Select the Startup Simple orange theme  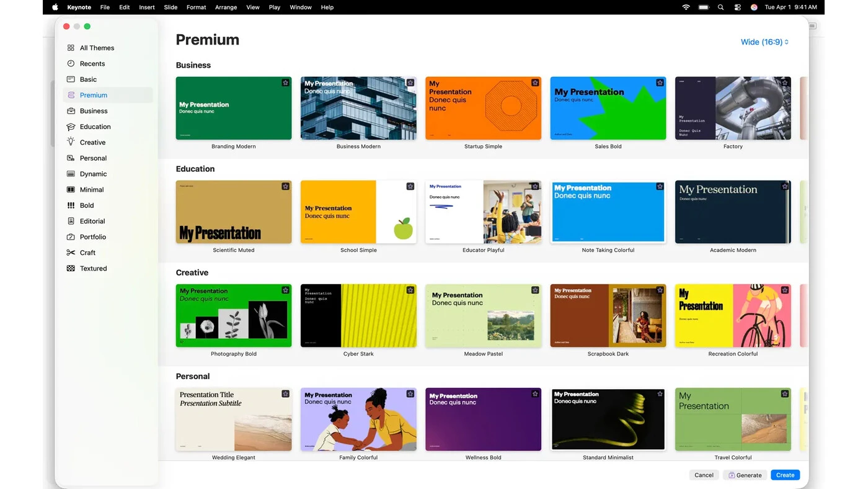(x=483, y=108)
